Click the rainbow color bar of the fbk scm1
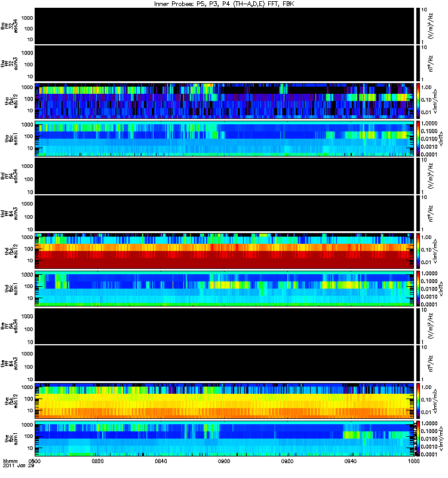The height and width of the screenshot is (478, 448). tap(418, 439)
